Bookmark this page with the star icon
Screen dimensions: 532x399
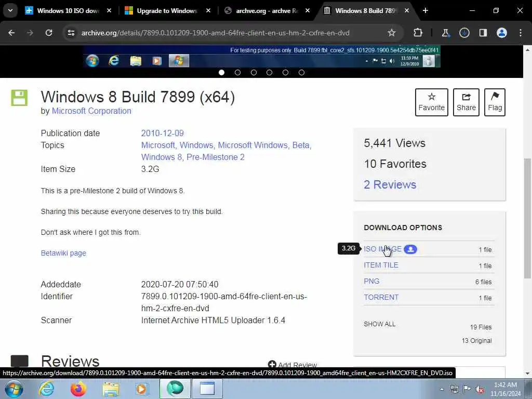click(x=392, y=33)
